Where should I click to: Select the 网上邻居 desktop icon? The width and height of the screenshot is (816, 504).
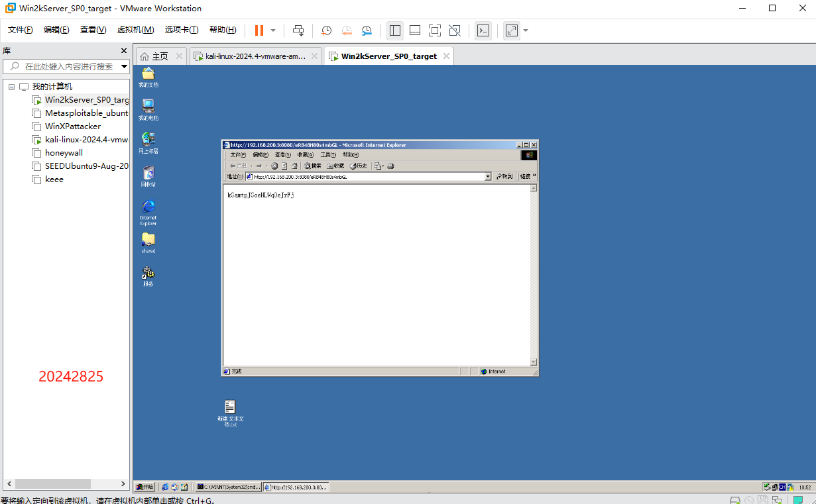[148, 143]
